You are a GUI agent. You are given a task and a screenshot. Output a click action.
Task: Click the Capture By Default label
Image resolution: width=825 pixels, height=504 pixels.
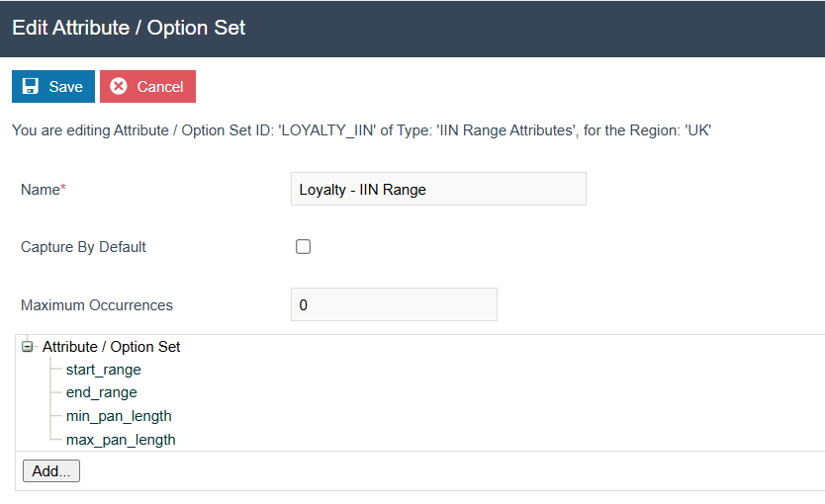[83, 247]
